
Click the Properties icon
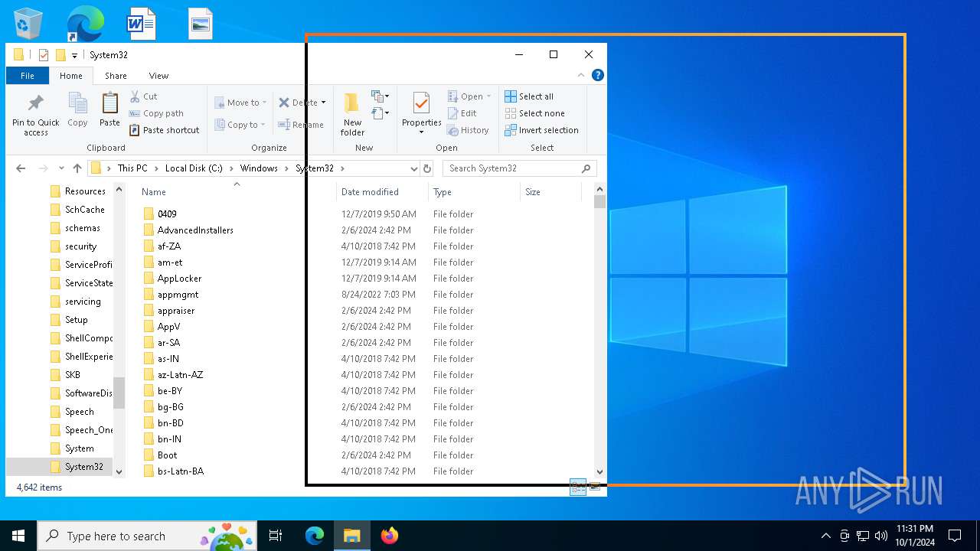421,103
